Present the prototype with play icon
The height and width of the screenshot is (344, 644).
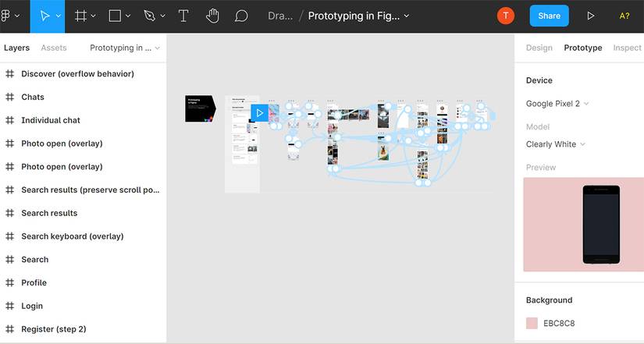click(x=591, y=16)
